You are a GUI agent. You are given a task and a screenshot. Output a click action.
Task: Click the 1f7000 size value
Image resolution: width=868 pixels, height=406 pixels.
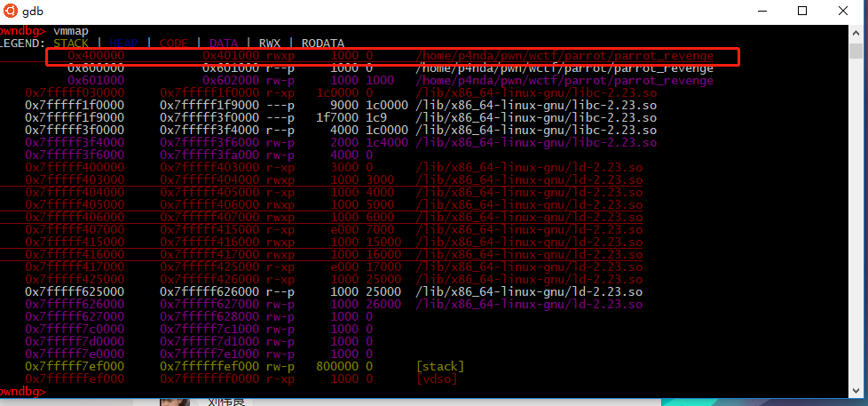(x=337, y=118)
